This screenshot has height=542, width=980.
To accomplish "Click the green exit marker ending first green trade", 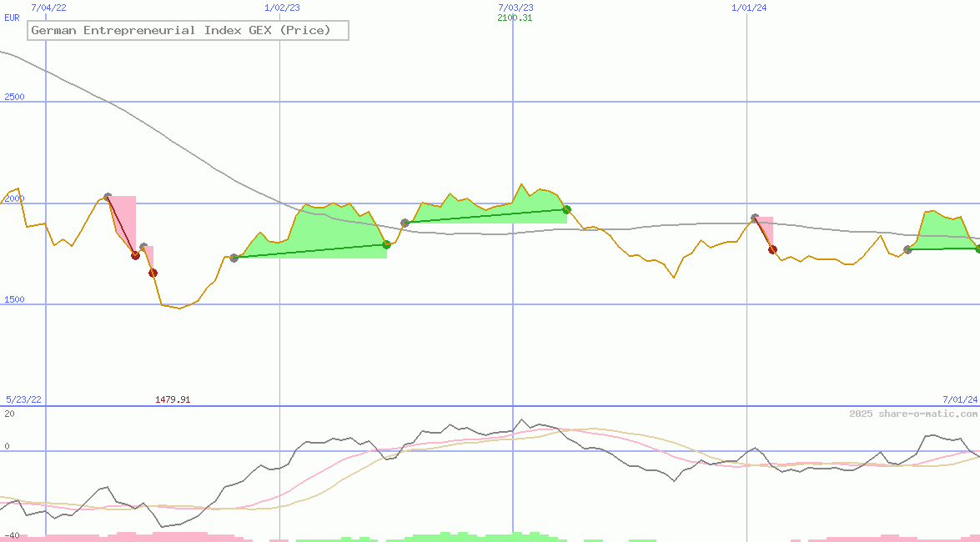I will (387, 244).
